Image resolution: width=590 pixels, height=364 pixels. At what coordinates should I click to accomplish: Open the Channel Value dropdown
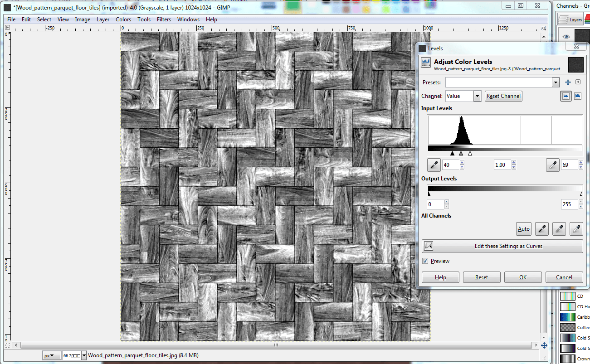click(x=477, y=96)
